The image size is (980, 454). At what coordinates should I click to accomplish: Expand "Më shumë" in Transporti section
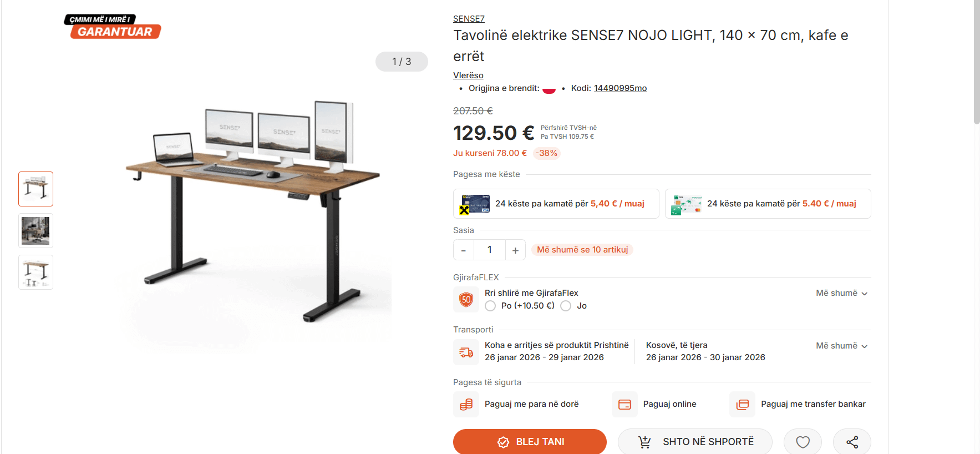841,346
